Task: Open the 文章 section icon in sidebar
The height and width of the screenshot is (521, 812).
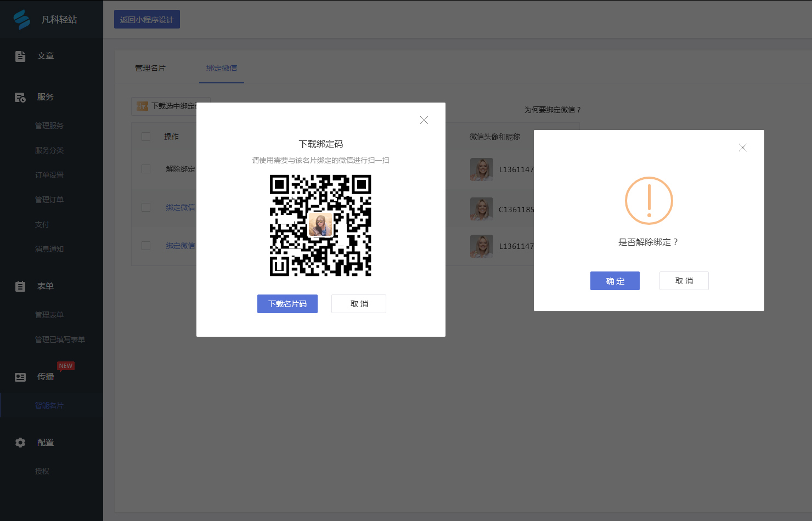Action: coord(20,56)
